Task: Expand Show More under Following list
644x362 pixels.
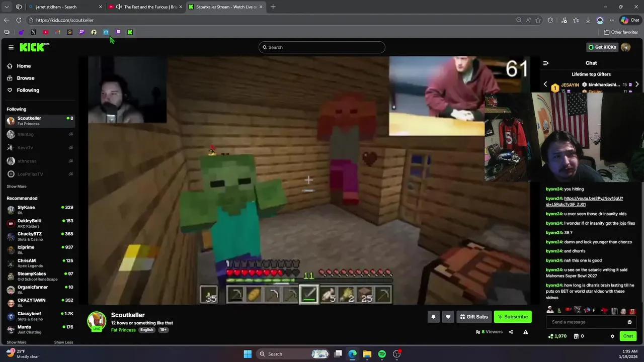Action: 17,187
